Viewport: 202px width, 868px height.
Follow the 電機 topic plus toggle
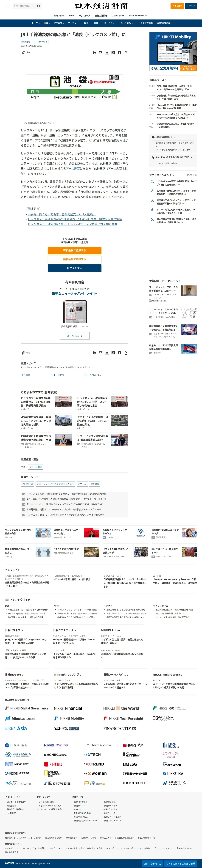[x=23, y=375]
